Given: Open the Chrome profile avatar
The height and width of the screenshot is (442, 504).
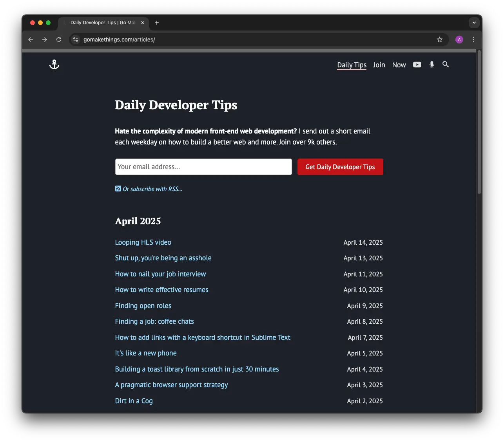Looking at the screenshot, I should [459, 40].
